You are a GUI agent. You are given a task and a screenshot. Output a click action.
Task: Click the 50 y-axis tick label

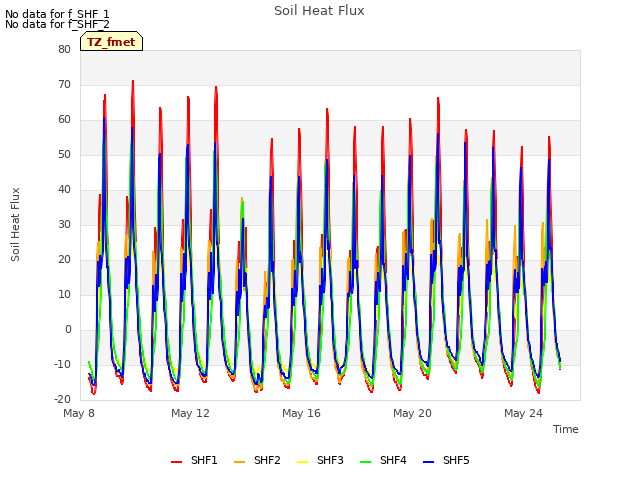[x=64, y=155]
